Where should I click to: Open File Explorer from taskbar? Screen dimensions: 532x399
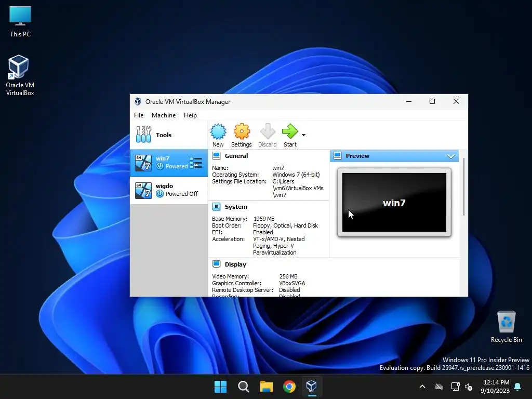(x=267, y=387)
